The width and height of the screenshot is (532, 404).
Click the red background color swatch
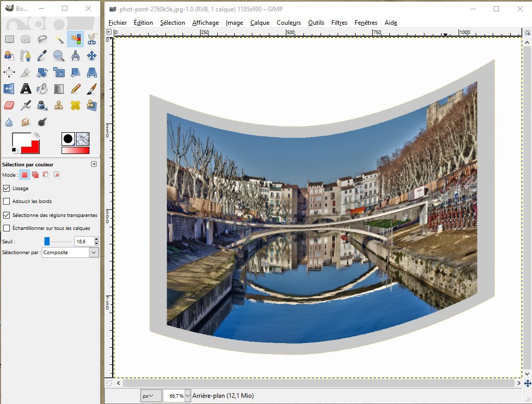tap(34, 148)
